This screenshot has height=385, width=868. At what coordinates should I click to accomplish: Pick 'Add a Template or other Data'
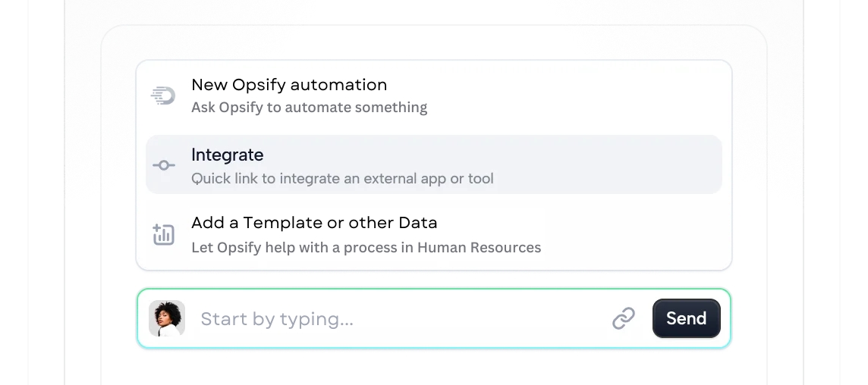coord(314,223)
